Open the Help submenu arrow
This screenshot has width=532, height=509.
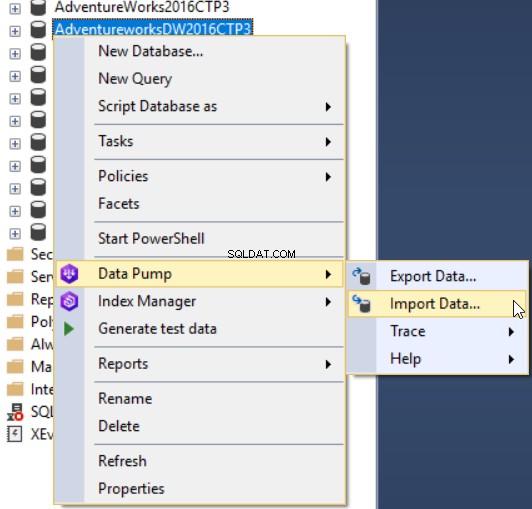511,359
